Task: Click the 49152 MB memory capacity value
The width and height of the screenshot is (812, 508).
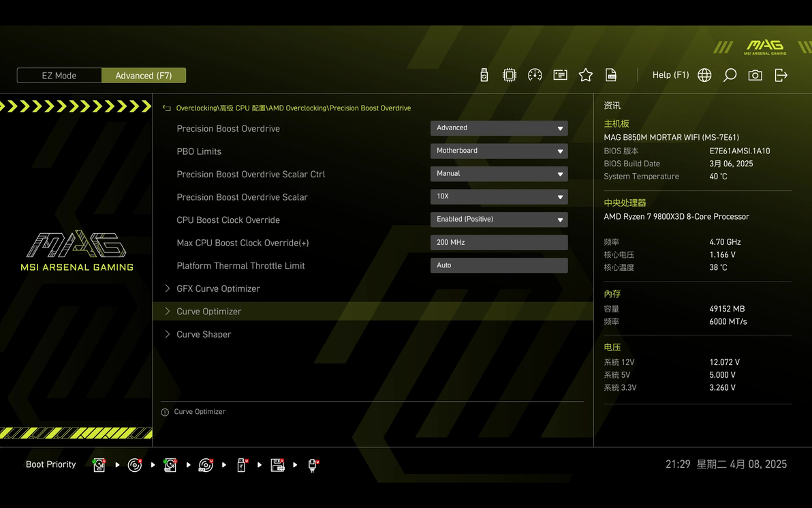Action: 727,309
